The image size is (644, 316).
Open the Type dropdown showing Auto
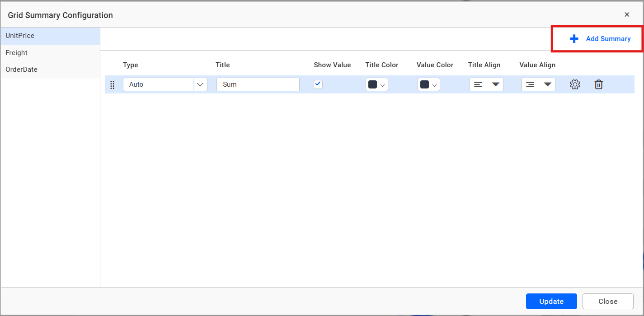point(200,84)
